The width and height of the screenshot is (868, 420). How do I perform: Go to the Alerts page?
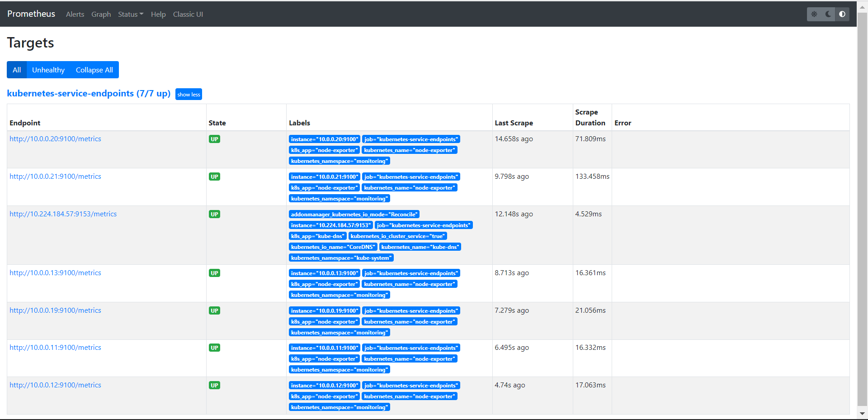coord(75,14)
